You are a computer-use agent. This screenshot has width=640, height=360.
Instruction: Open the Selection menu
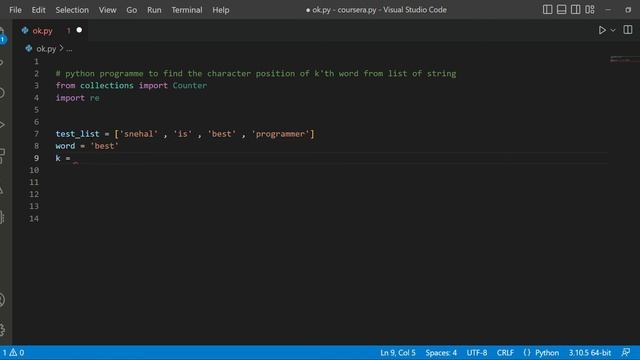[72, 10]
